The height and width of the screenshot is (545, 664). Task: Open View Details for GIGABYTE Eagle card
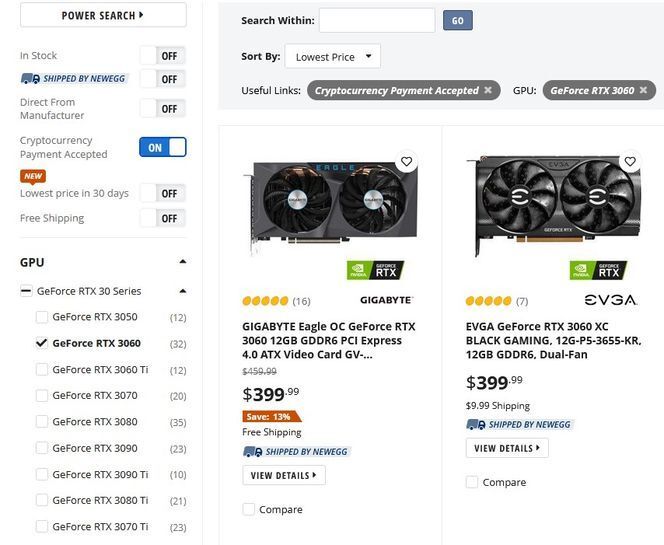coord(284,476)
